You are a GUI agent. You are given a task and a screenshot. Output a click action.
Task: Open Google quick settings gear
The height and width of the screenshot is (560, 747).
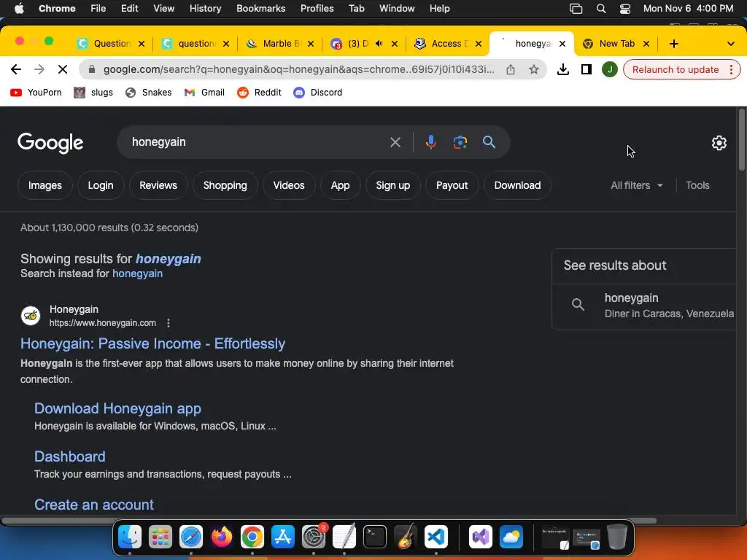pyautogui.click(x=719, y=143)
